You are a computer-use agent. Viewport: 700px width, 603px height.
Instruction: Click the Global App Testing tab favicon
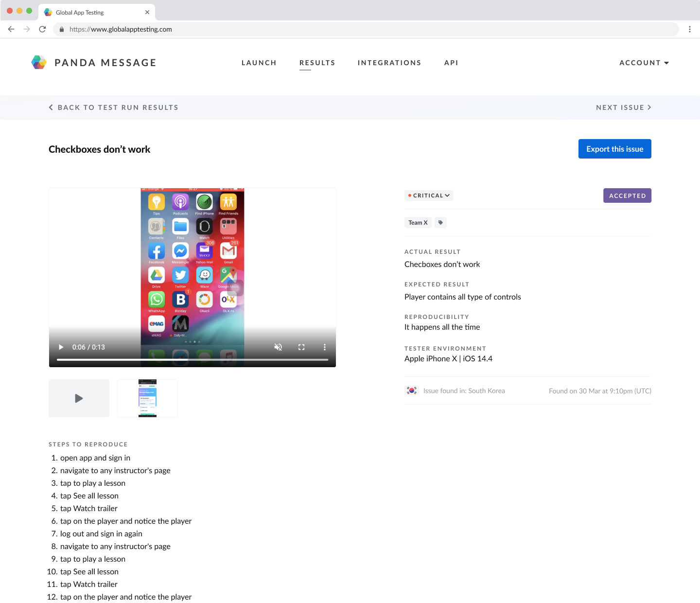(x=48, y=12)
